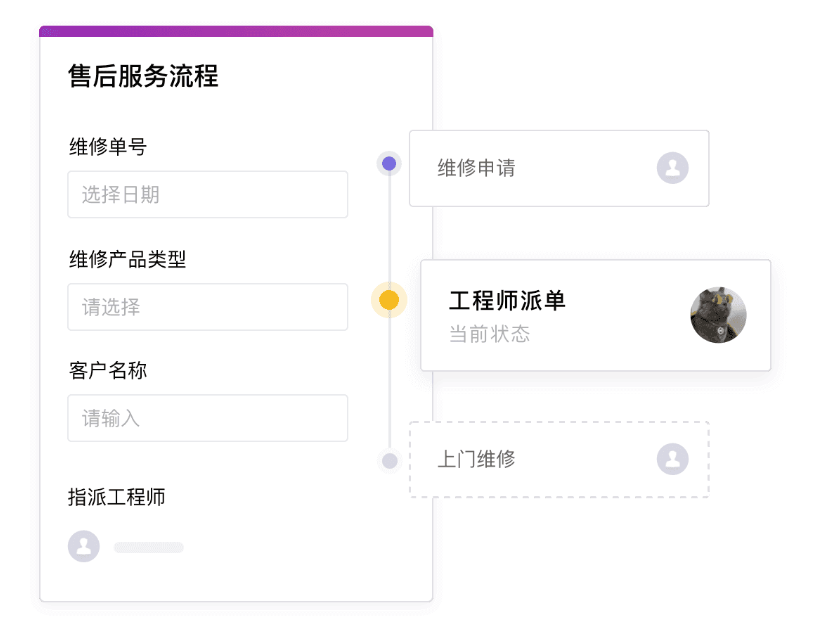Click the 维修单号 field label
The width and height of the screenshot is (814, 631).
tap(108, 147)
